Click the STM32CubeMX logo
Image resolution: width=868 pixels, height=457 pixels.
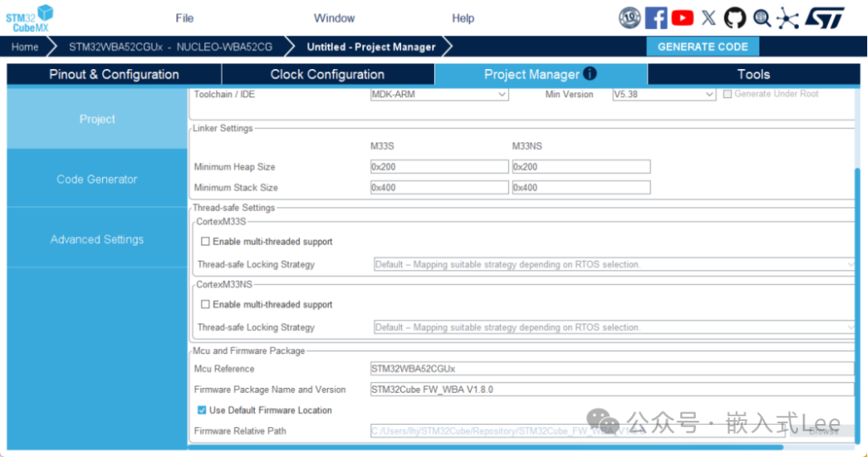[30, 18]
